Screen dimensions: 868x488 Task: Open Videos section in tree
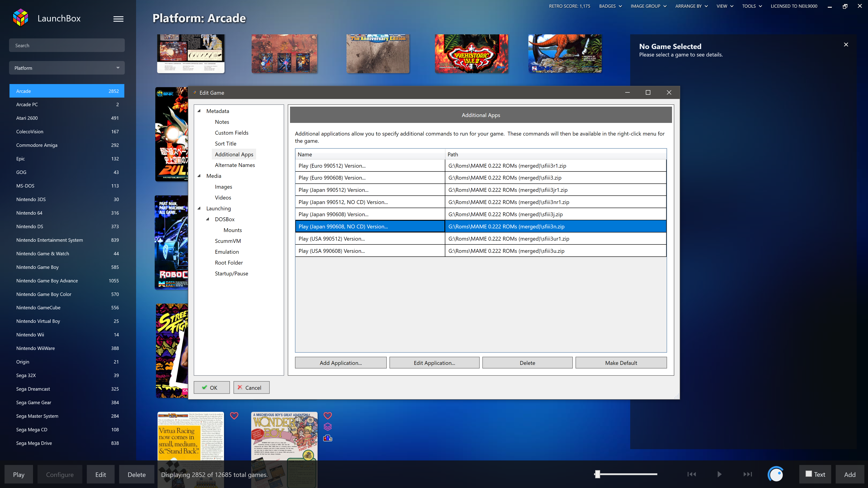tap(223, 198)
